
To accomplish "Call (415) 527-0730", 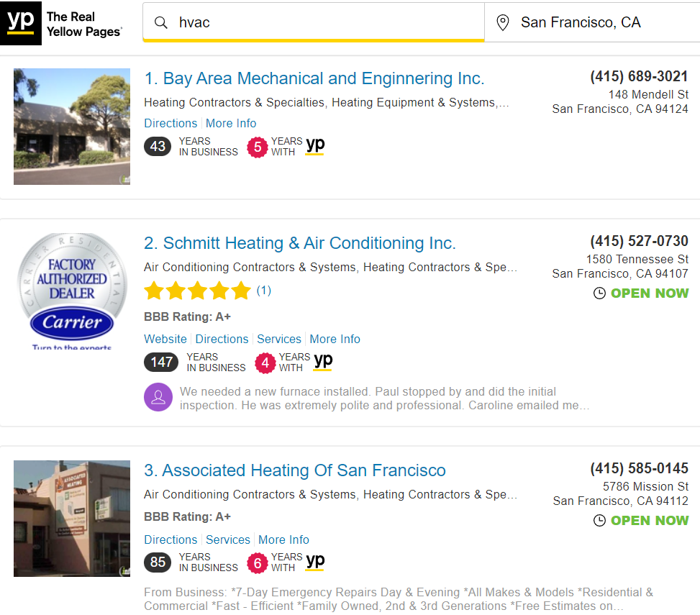I will pos(639,241).
